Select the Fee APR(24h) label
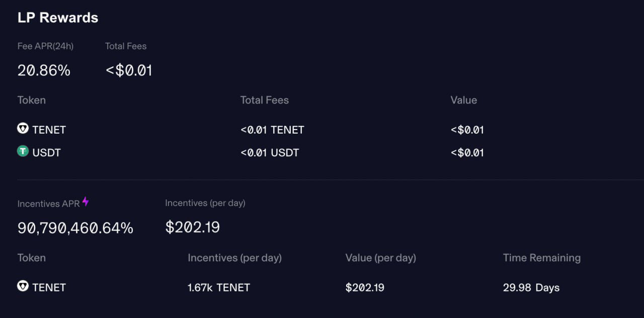 [x=45, y=46]
